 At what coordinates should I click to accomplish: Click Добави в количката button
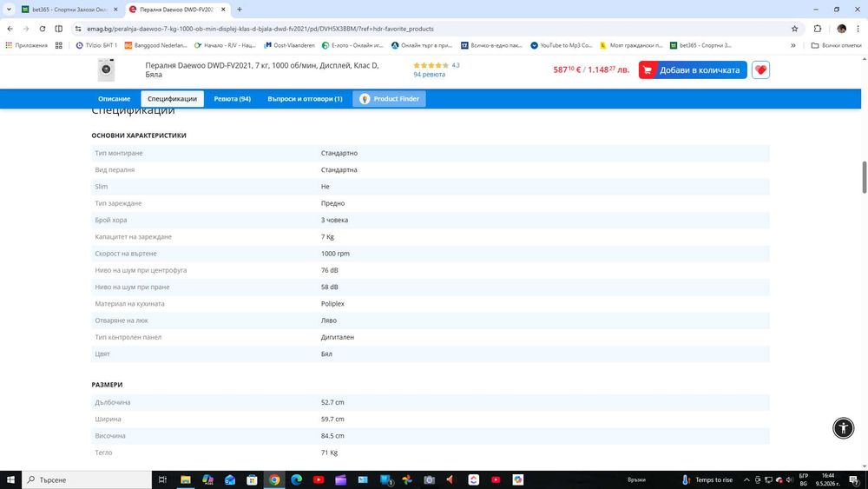pyautogui.click(x=693, y=69)
